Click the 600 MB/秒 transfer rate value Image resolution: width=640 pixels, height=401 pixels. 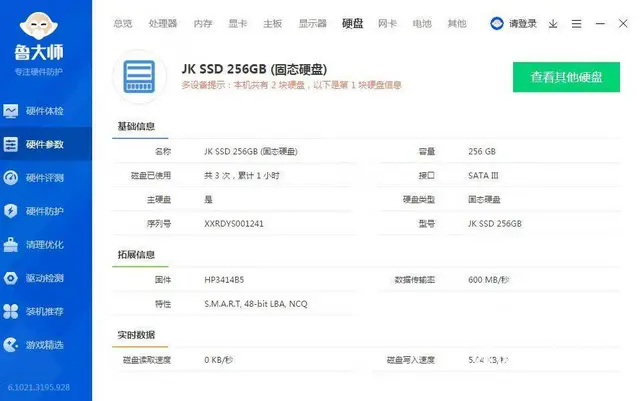(x=489, y=280)
